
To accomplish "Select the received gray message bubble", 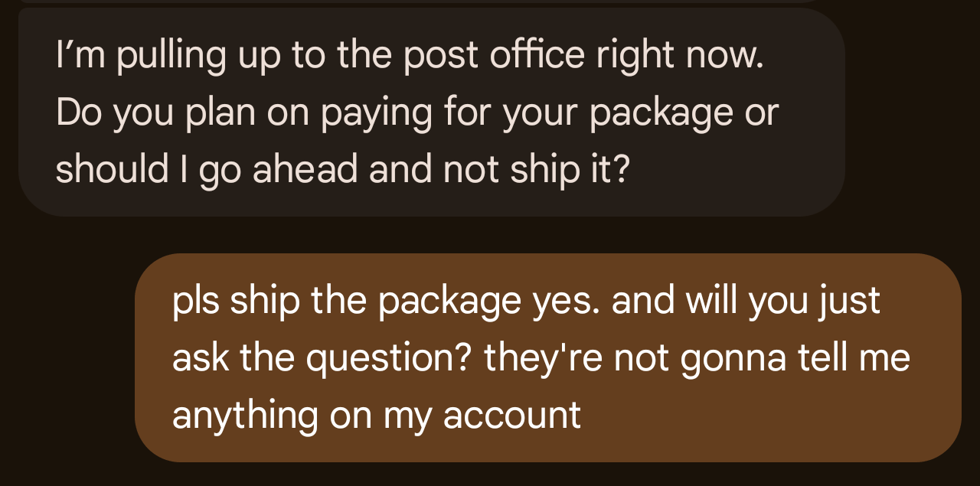I will 432,113.
